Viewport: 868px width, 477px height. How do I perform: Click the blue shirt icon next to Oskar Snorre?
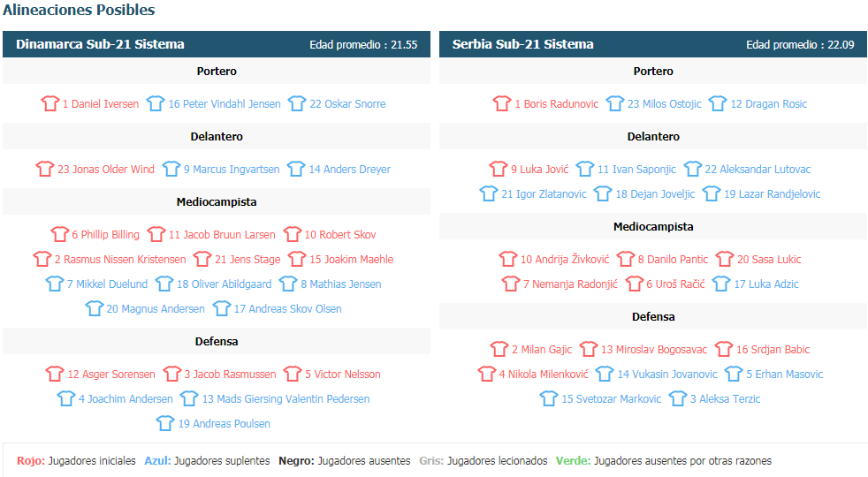click(x=297, y=103)
